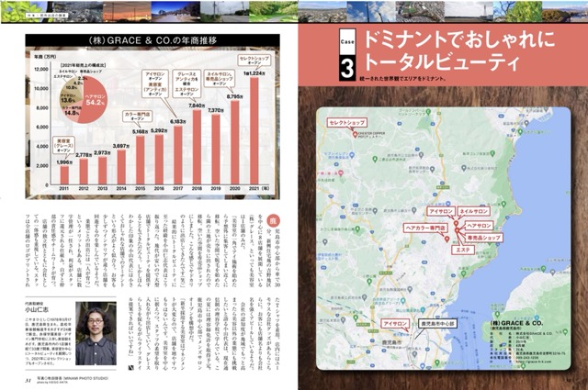This screenshot has height=390, width=588.
Task: Click the 専売品ショップ map label
Action: [483, 238]
